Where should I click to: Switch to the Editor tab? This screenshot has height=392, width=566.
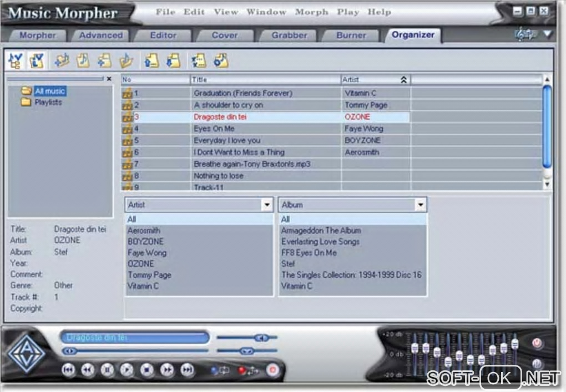163,35
